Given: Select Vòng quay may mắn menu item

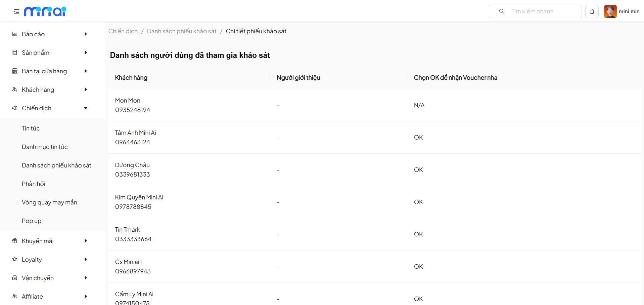Looking at the screenshot, I should (49, 202).
